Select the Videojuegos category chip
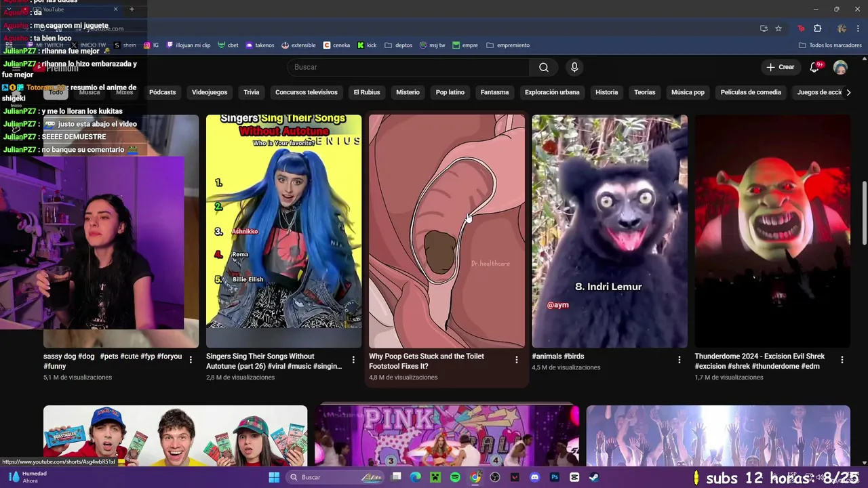This screenshot has height=488, width=868. [210, 92]
